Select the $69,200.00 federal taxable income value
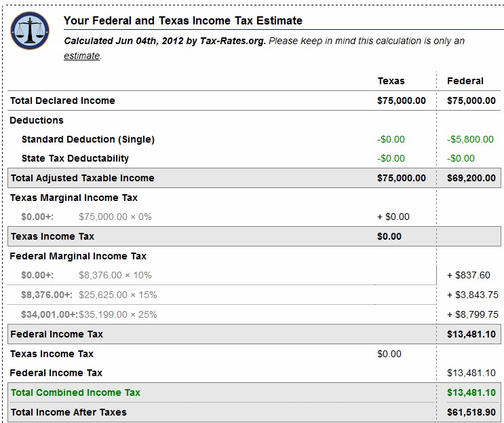This screenshot has width=504, height=423. pyautogui.click(x=471, y=178)
